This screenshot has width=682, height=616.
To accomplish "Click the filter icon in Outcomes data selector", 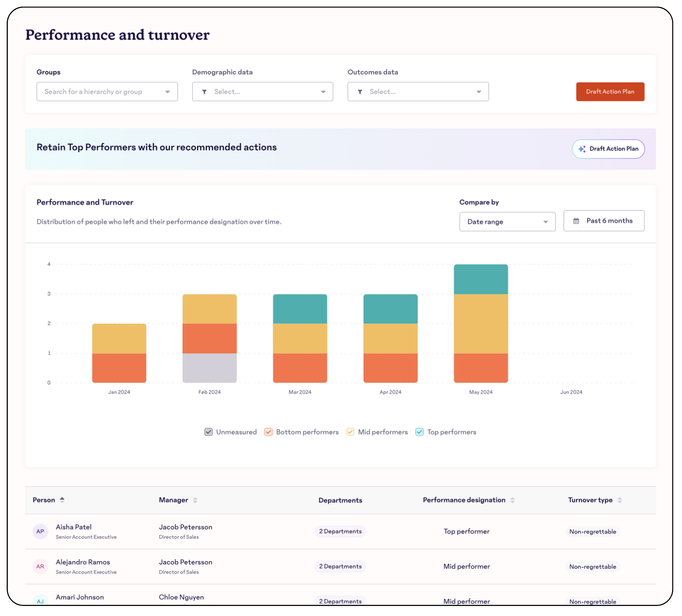I will (360, 92).
